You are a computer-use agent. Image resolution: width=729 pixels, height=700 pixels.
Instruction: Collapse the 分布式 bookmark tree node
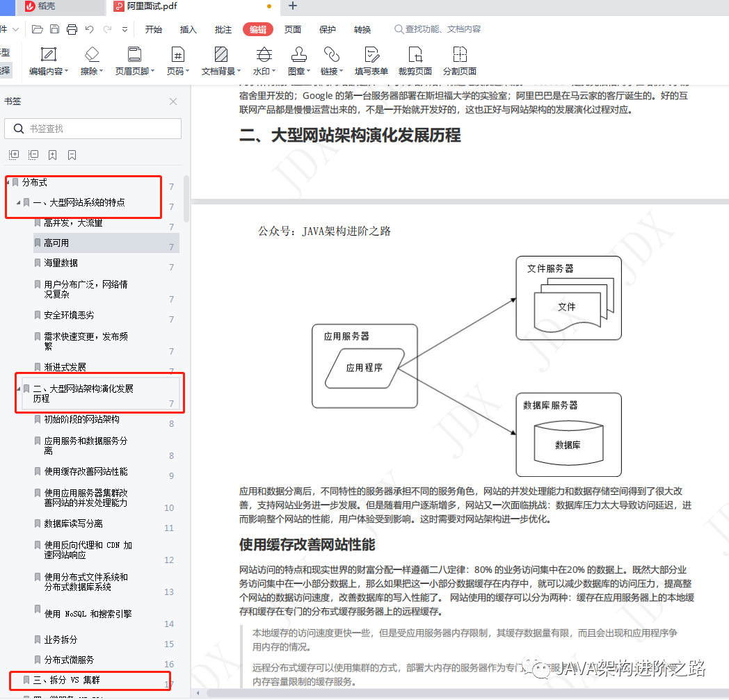7,182
